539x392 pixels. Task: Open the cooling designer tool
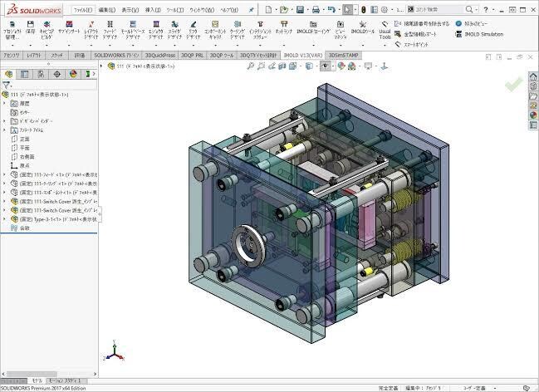[x=238, y=30]
